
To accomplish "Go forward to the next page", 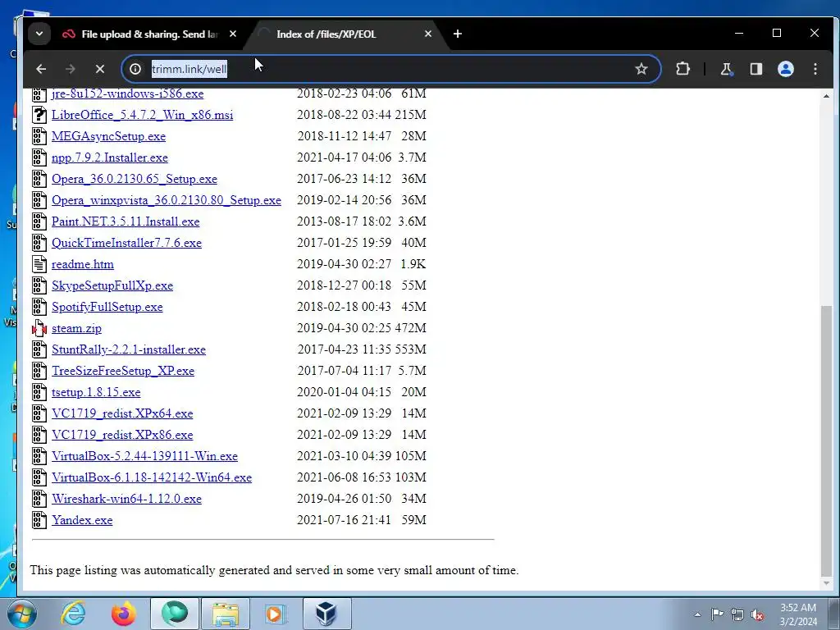I will 71,69.
